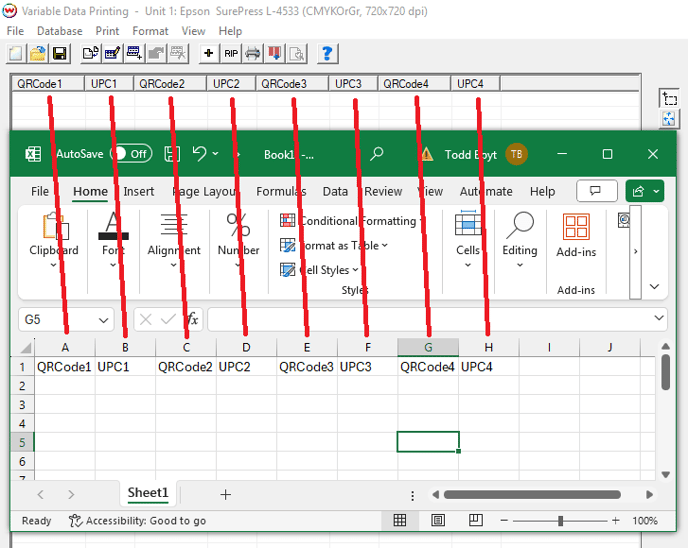This screenshot has height=548, width=688.
Task: Click the yellow warning triangle icon
Action: point(427,154)
